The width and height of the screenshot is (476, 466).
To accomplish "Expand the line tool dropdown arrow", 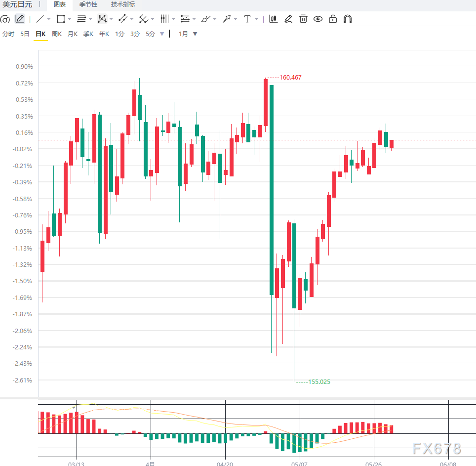I will pos(49,19).
